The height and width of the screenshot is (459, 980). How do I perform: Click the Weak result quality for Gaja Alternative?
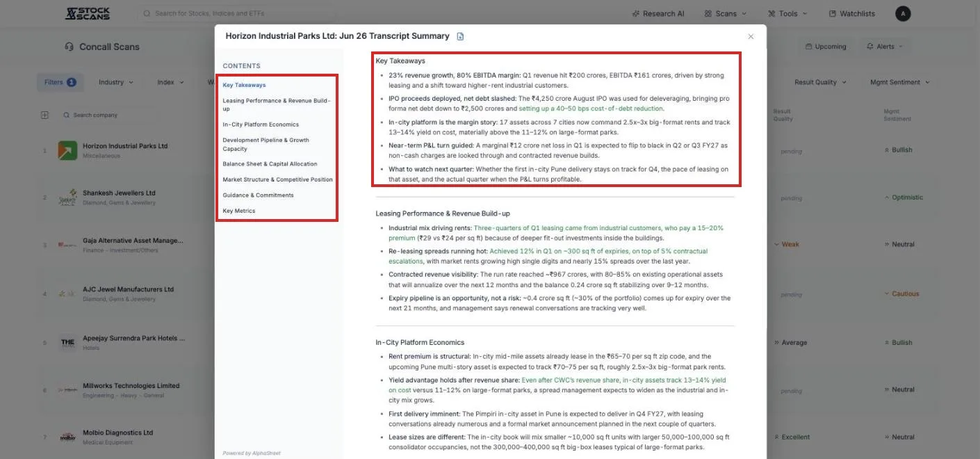click(786, 244)
